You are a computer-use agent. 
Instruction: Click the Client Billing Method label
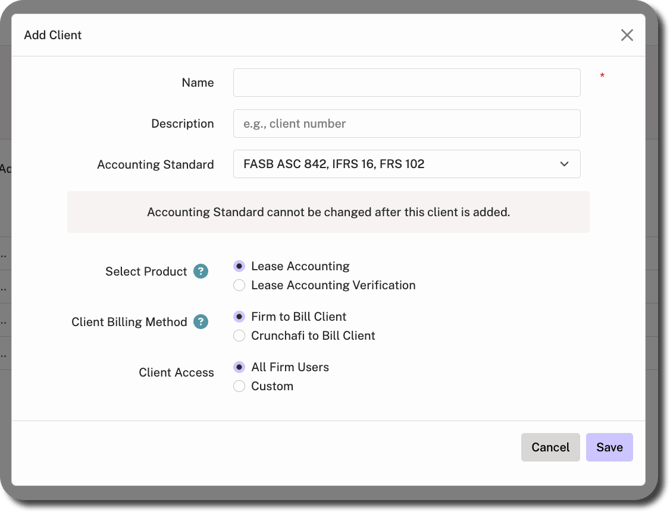[129, 322]
